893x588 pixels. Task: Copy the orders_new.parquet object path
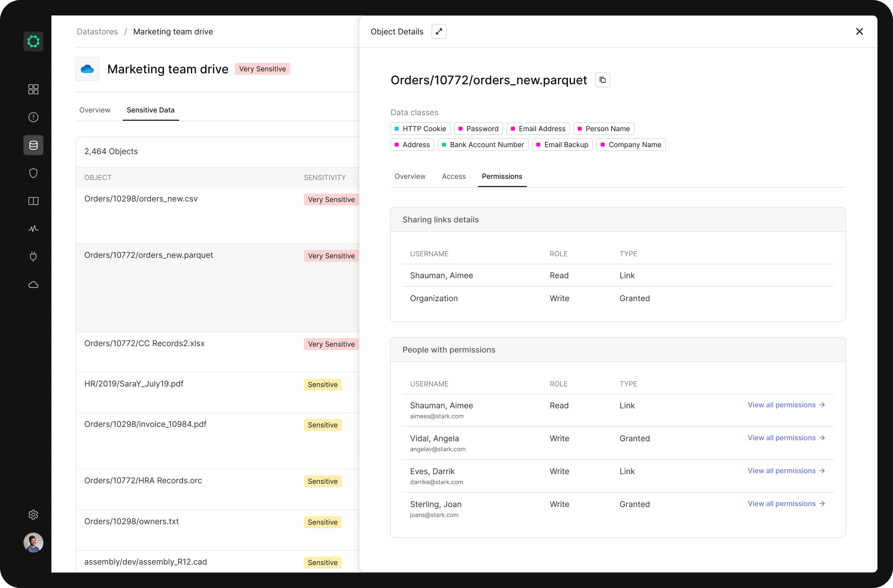pyautogui.click(x=602, y=80)
